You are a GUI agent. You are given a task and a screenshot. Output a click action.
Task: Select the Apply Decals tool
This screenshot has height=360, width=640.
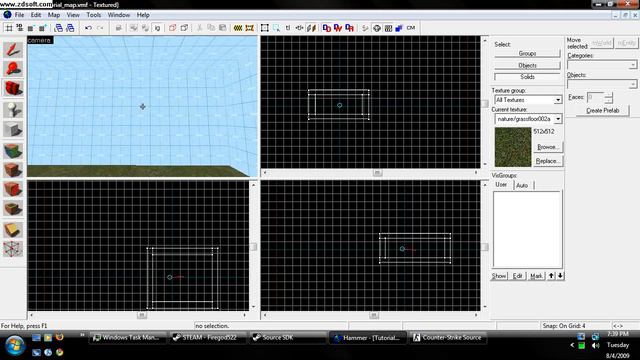pyautogui.click(x=13, y=189)
